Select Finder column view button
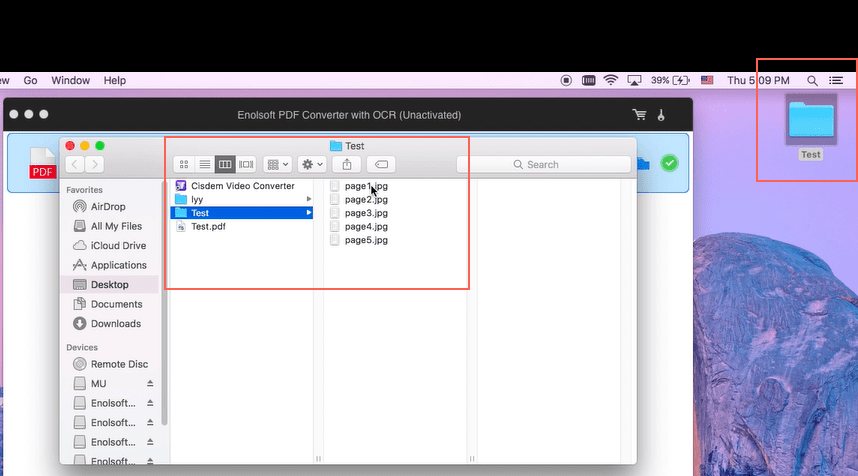The image size is (858, 476). coord(225,164)
